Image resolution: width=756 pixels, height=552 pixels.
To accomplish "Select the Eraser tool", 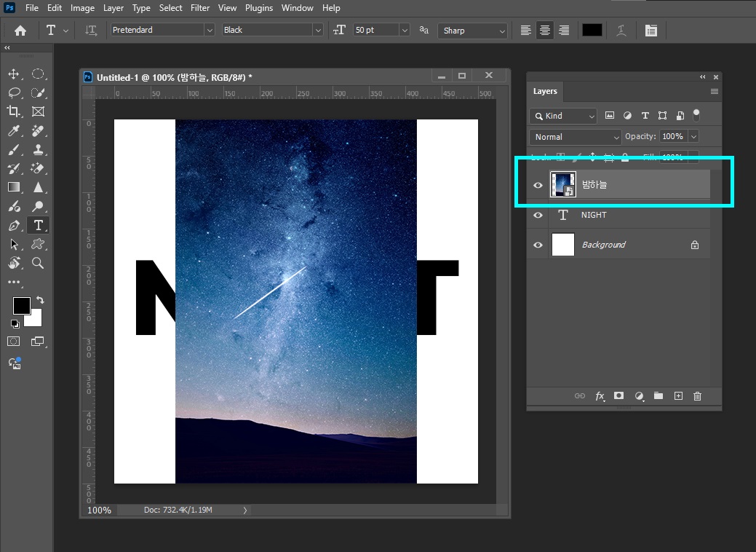I will pos(38,168).
